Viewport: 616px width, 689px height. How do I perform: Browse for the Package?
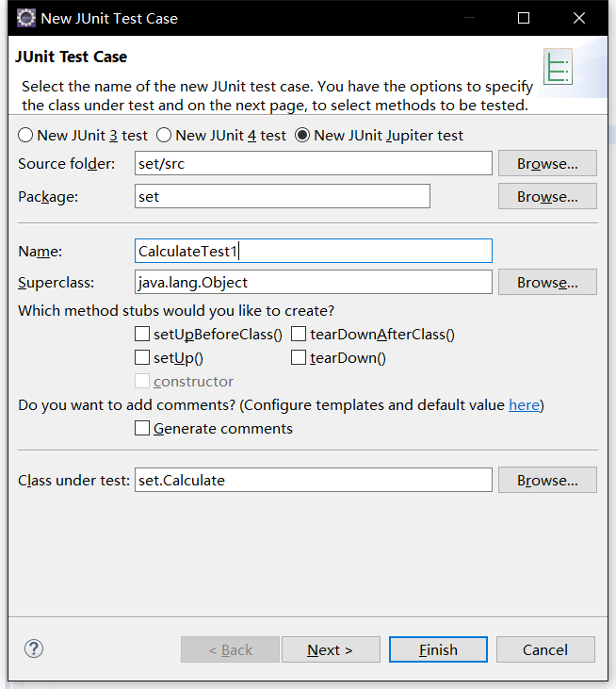coord(547,196)
